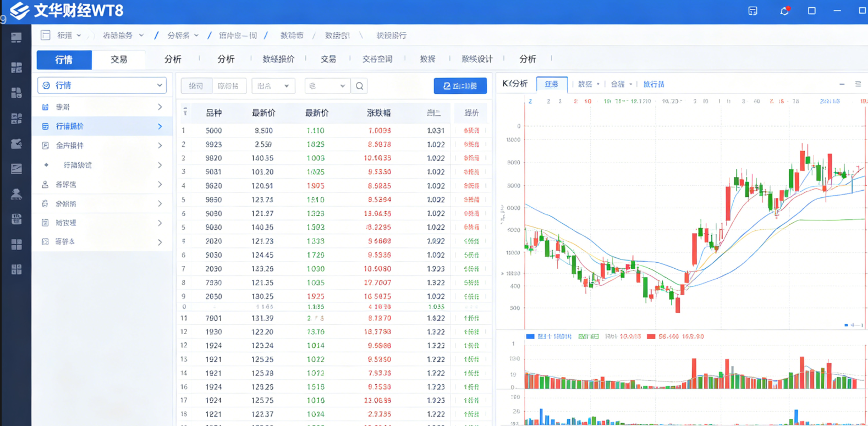The height and width of the screenshot is (426, 868).
Task: Click the red legend swatch below the chart
Action: point(651,336)
